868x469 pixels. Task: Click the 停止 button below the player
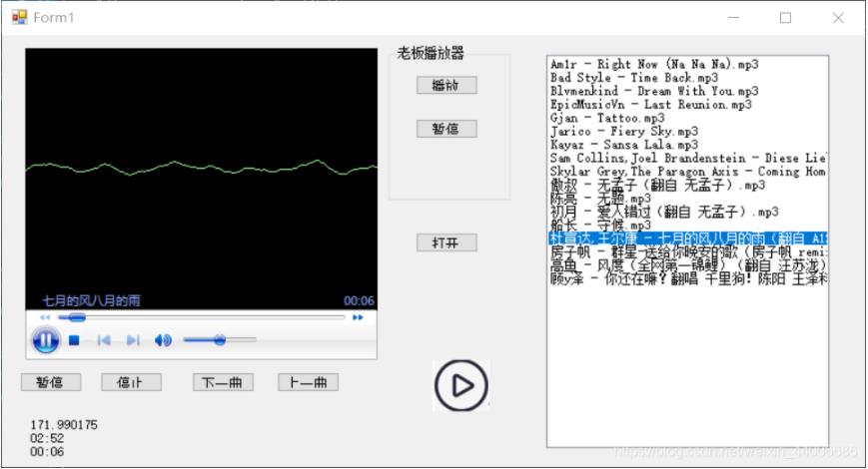tap(131, 382)
